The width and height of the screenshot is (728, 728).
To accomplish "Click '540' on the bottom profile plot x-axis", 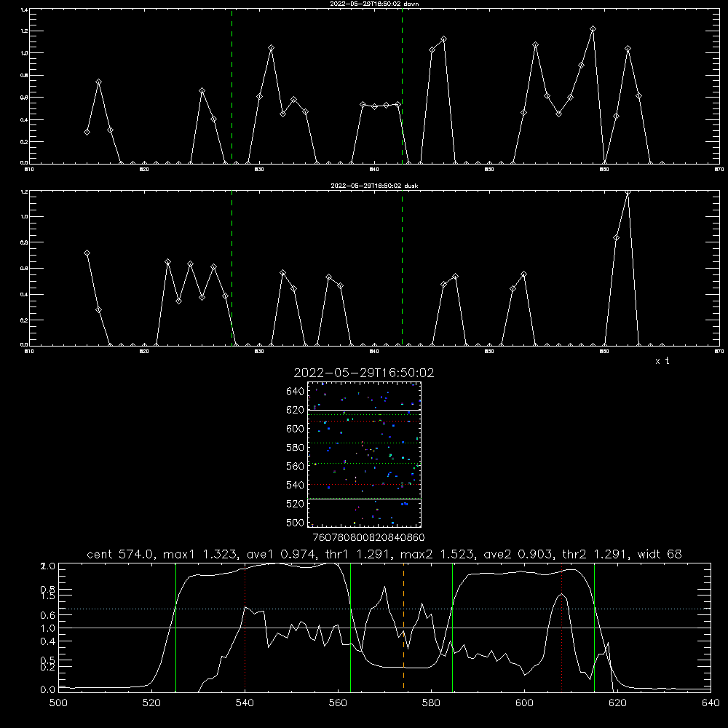I will [x=245, y=703].
